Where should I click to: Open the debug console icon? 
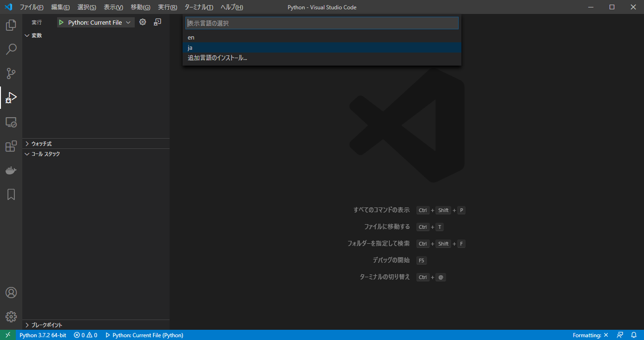(158, 22)
